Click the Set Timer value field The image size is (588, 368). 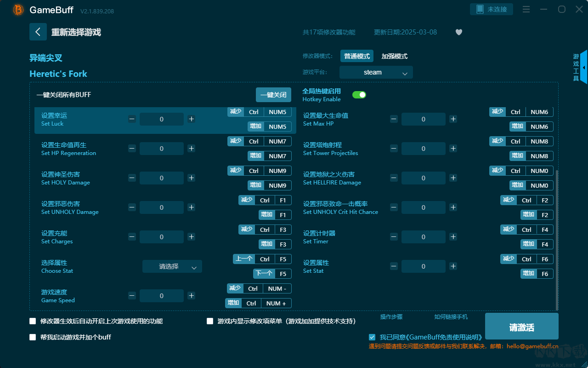[x=424, y=237]
